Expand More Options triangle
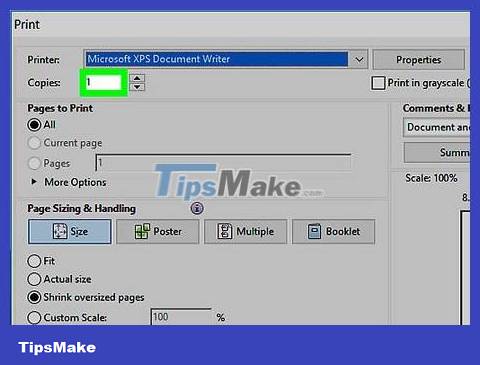Viewport: 480px width, 365px height. 34,182
